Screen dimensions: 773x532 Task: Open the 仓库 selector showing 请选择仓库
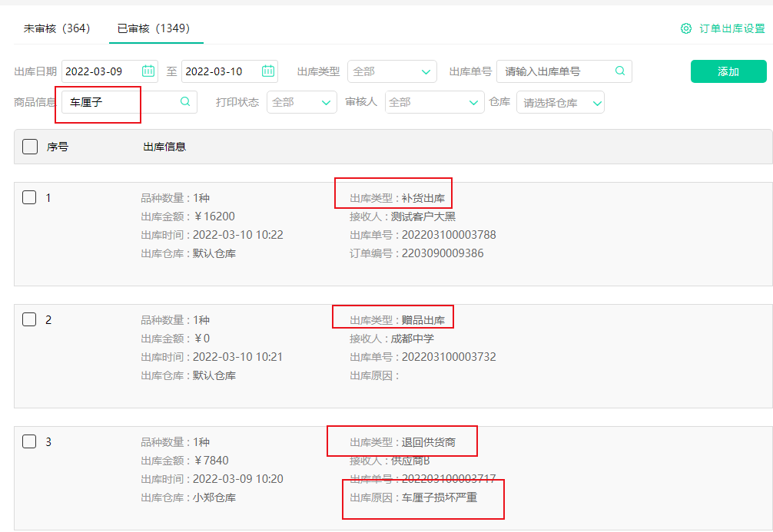560,101
